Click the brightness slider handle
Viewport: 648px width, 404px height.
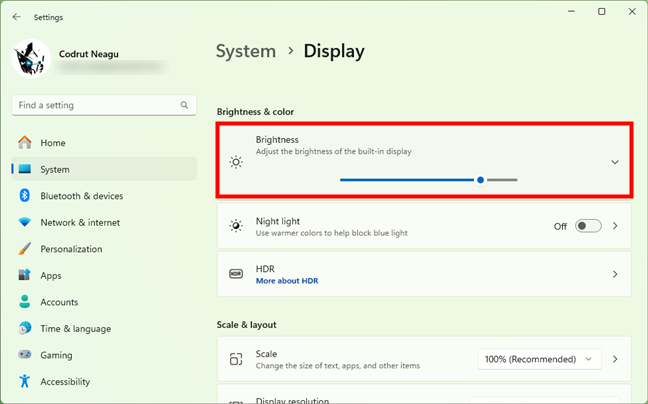(481, 180)
